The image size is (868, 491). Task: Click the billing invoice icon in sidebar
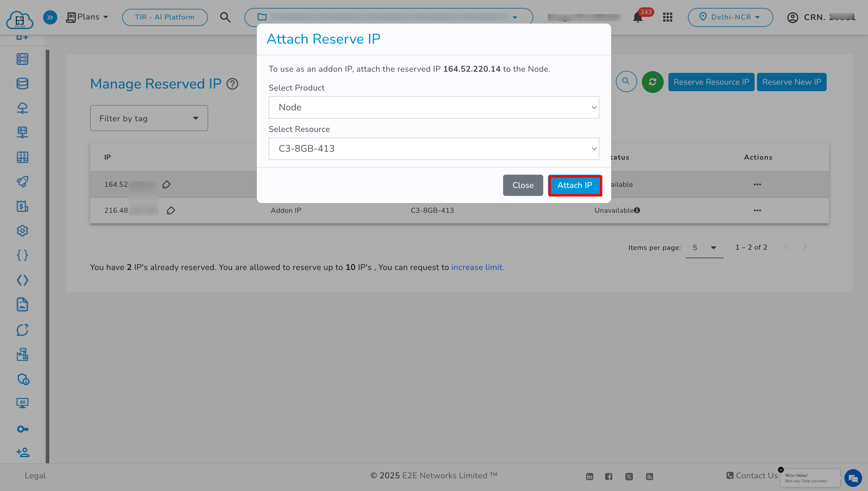pos(22,206)
